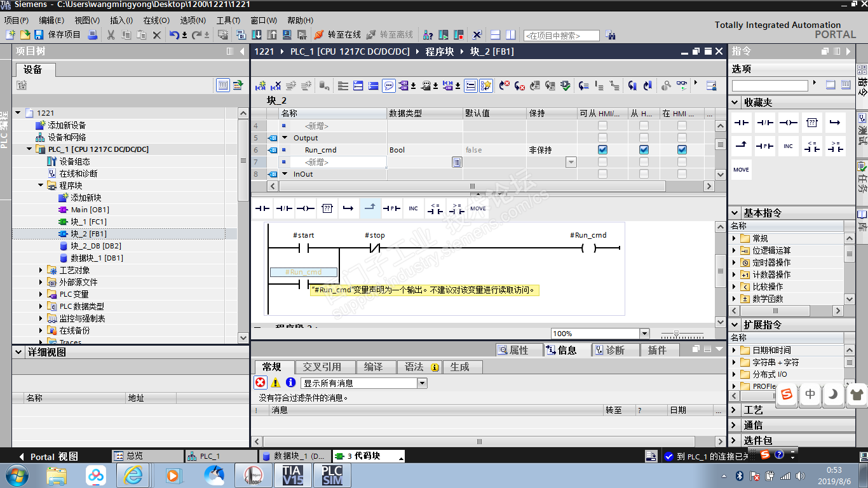Image resolution: width=868 pixels, height=488 pixels.
Task: Toggle the 可从 HMI checkbox for Run_cmd
Action: (x=602, y=150)
